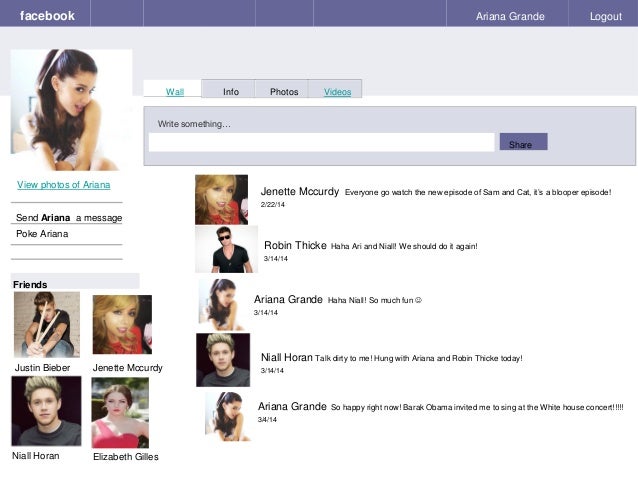Click the 3/4/14 post date
The width and height of the screenshot is (638, 479).
click(267, 420)
